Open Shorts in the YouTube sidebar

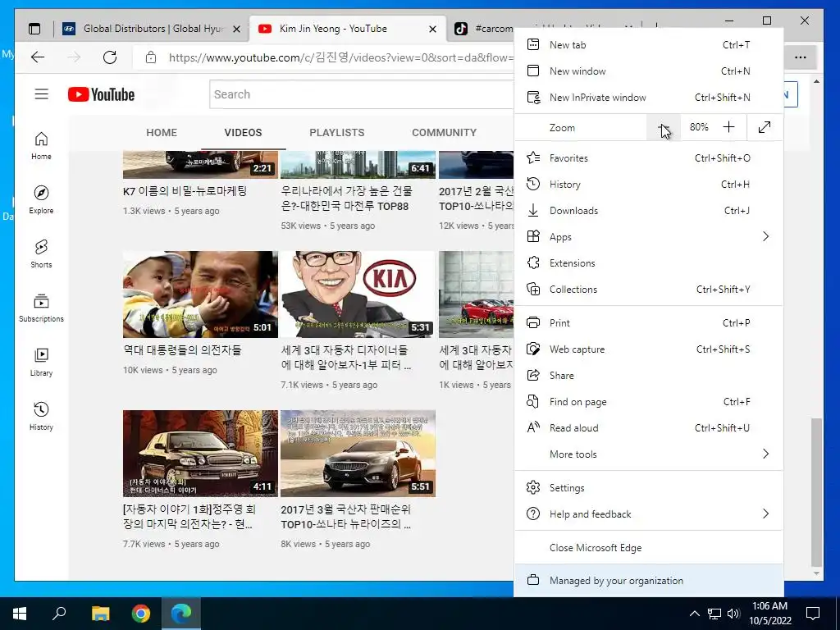[41, 254]
